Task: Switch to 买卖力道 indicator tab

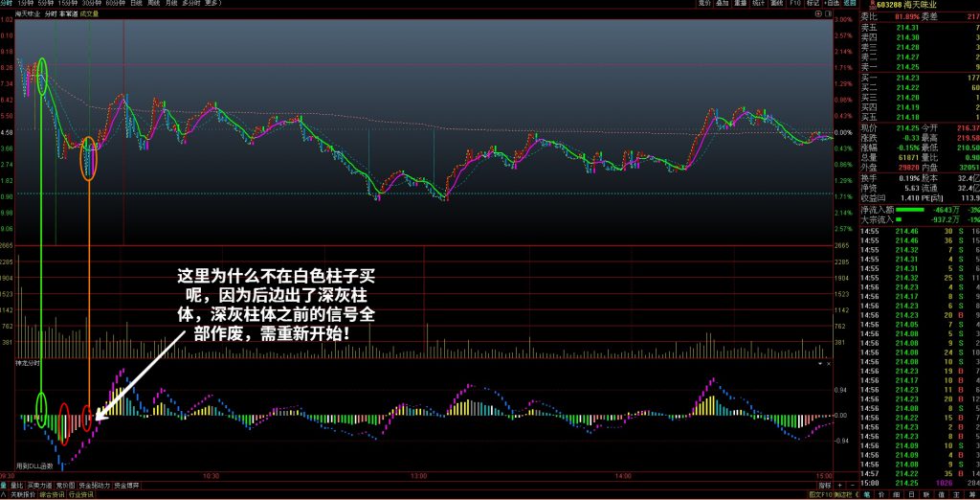Action: point(39,486)
